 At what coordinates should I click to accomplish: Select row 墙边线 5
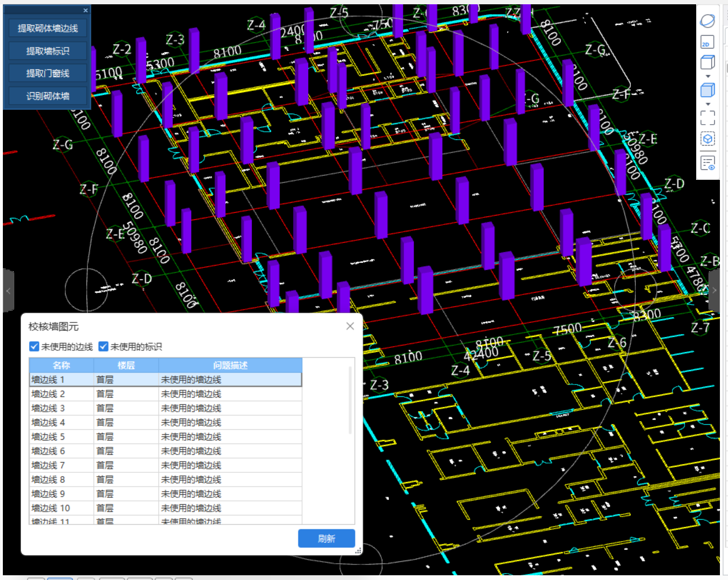[x=165, y=437]
